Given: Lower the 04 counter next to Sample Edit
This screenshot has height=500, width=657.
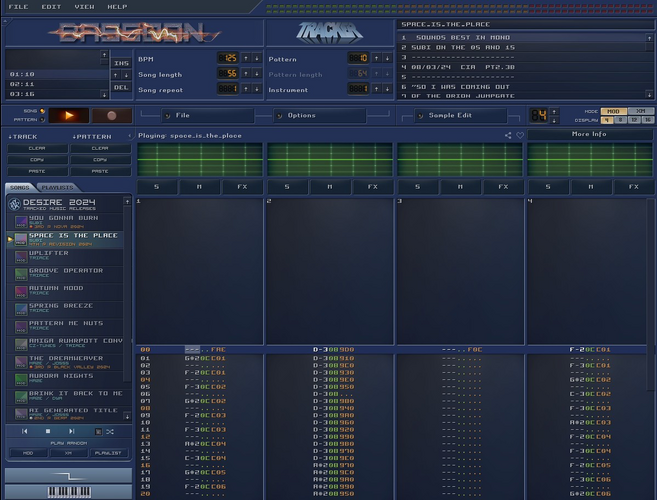Looking at the screenshot, I should 554,121.
